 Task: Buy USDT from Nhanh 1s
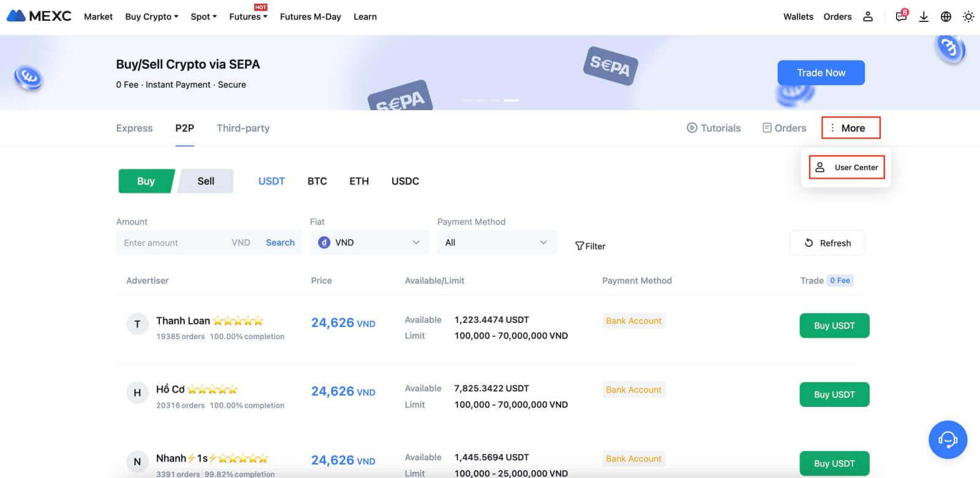834,463
